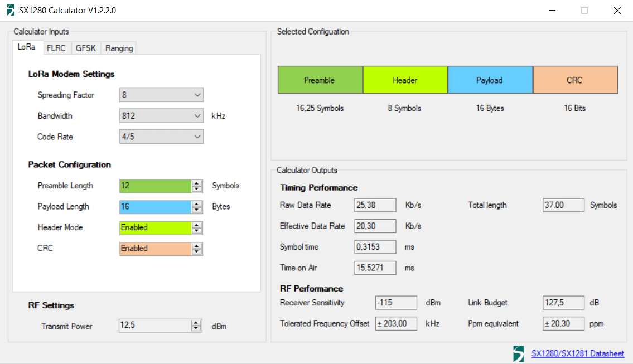Decrease Preamble Length with down arrow
Viewport: 633px width, 364px height.
tap(197, 189)
